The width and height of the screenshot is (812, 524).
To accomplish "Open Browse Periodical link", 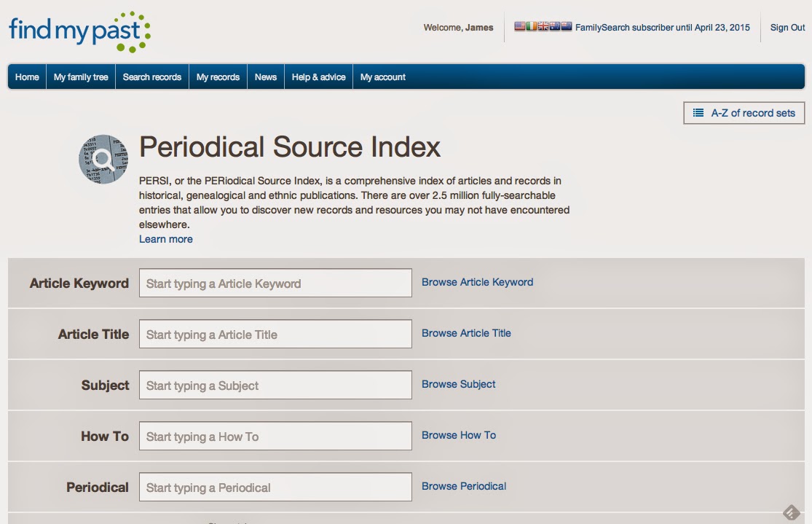I will 464,486.
